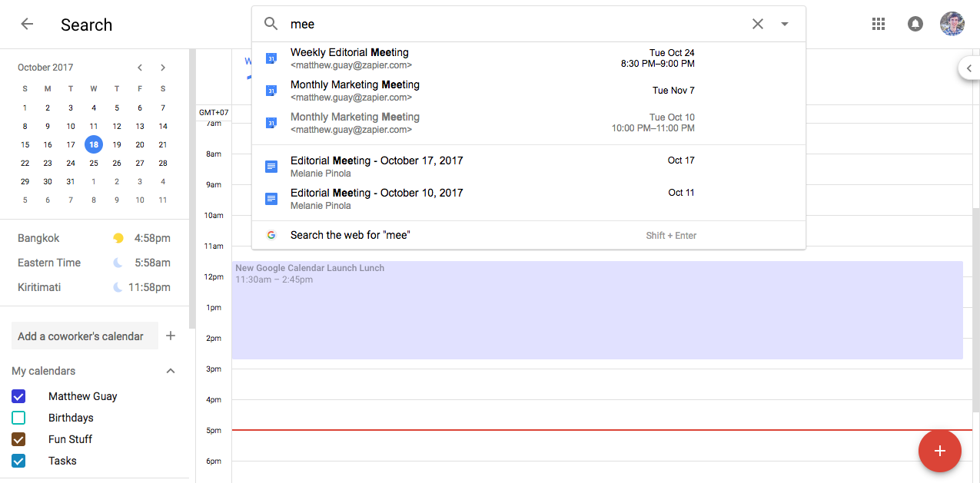Click calendar icon beside Monthly Marketing Meeting Oct 10

tap(271, 123)
